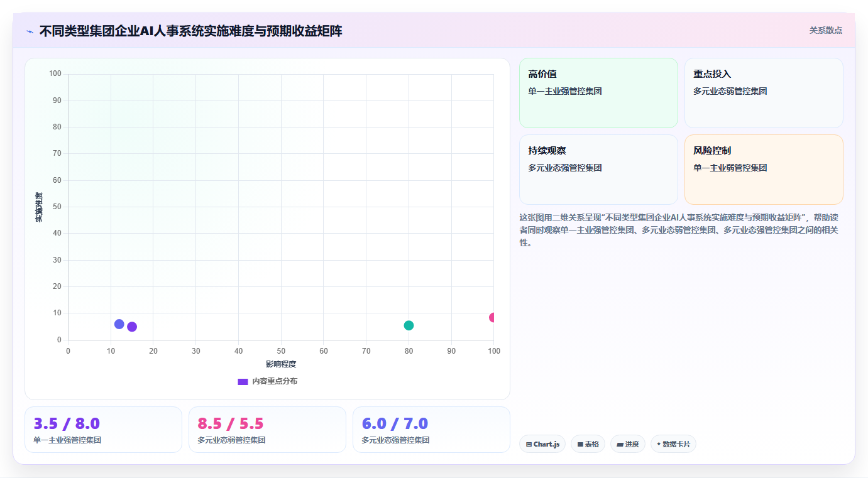Click the 关系散点 label in header
Image resolution: width=868 pixels, height=478 pixels.
coord(825,30)
